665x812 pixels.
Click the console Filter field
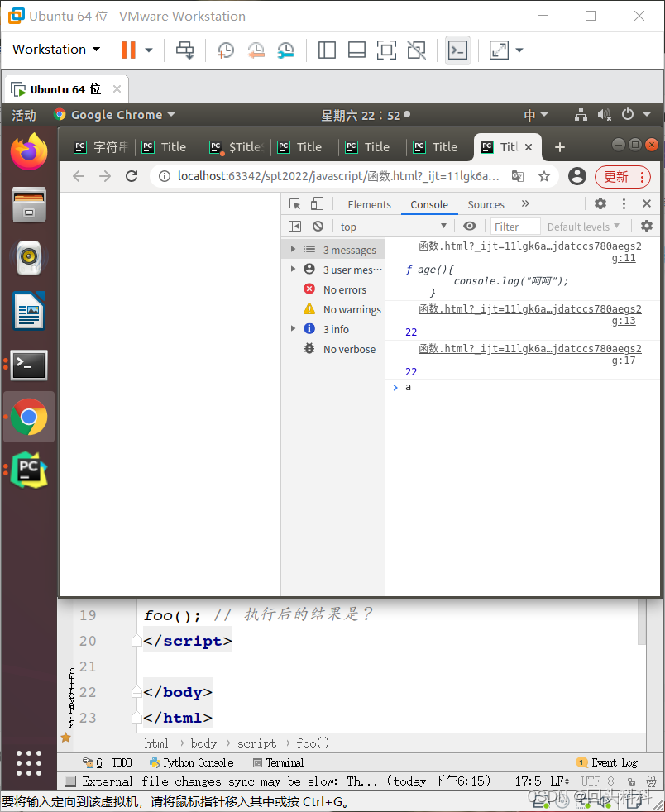click(515, 227)
